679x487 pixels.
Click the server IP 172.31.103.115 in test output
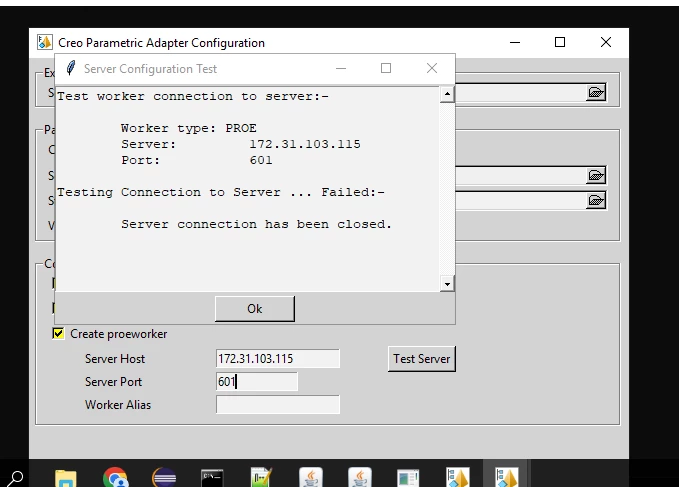pyautogui.click(x=305, y=144)
